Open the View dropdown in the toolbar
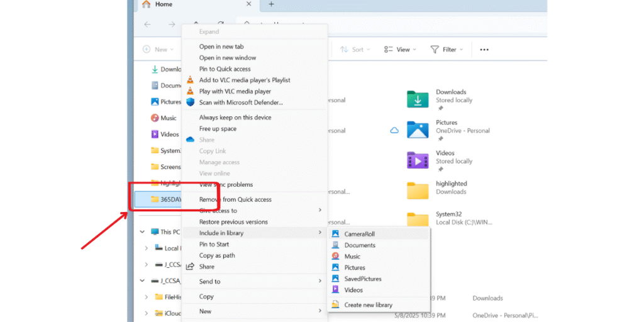Image resolution: width=644 pixels, height=322 pixels. [400, 49]
